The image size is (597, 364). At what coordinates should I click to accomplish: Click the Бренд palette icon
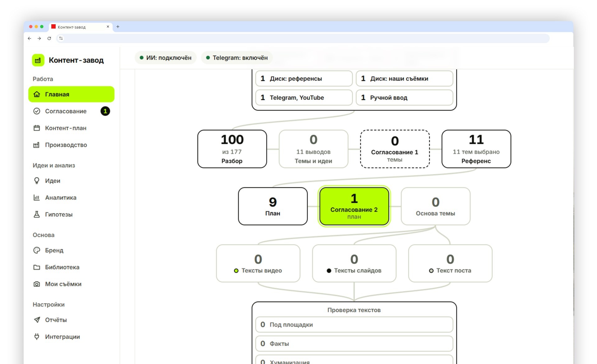tap(37, 250)
